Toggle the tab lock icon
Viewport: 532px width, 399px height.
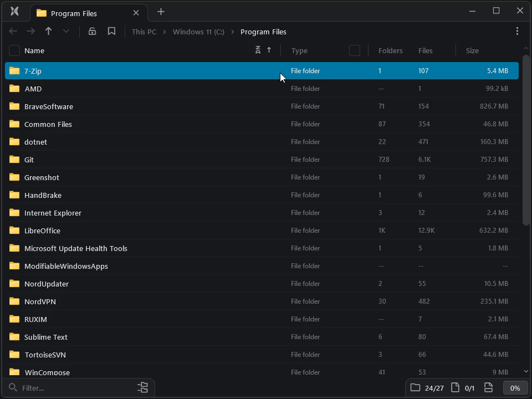(x=93, y=31)
